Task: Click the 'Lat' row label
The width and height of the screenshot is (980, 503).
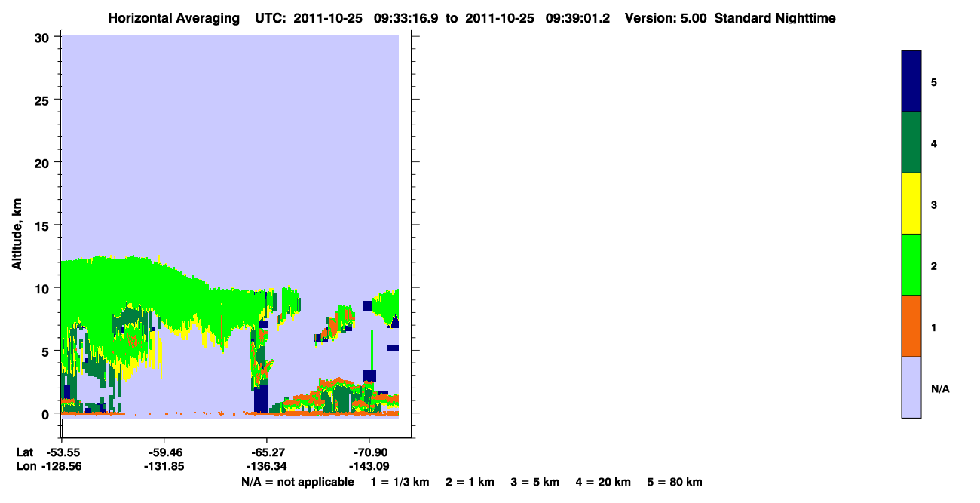Action: [24, 452]
